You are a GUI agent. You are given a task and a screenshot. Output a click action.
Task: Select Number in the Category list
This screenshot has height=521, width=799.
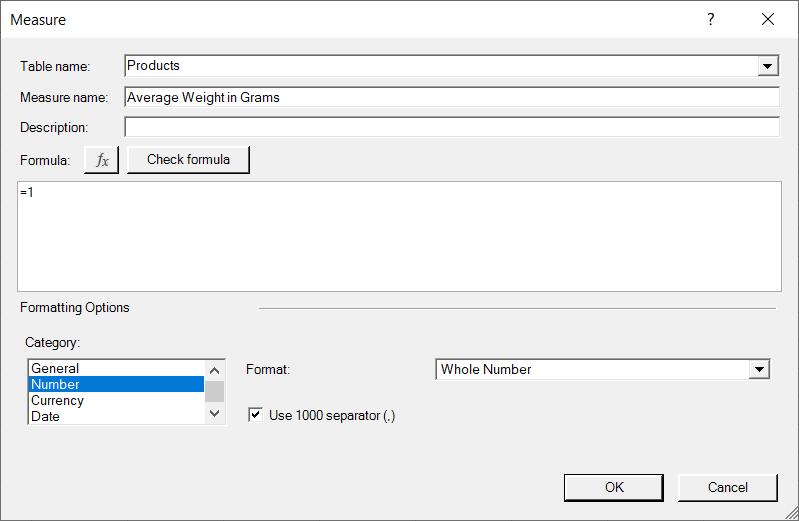(x=116, y=384)
